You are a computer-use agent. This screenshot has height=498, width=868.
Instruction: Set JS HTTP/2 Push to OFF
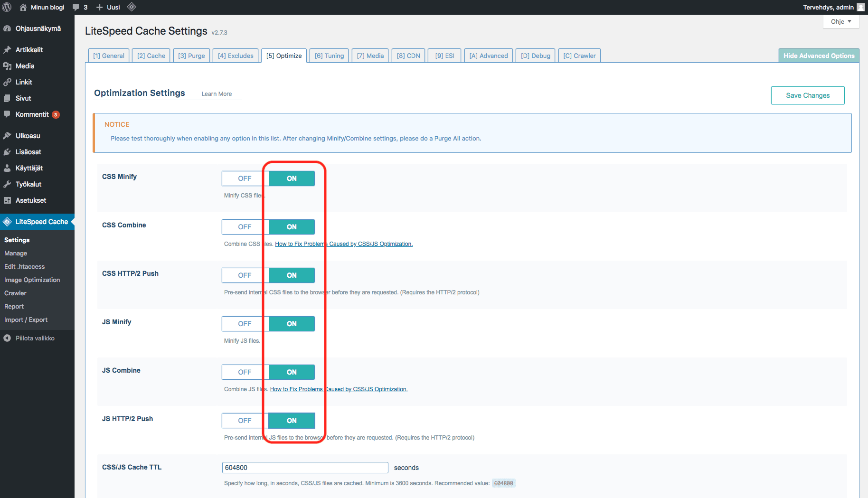(245, 421)
